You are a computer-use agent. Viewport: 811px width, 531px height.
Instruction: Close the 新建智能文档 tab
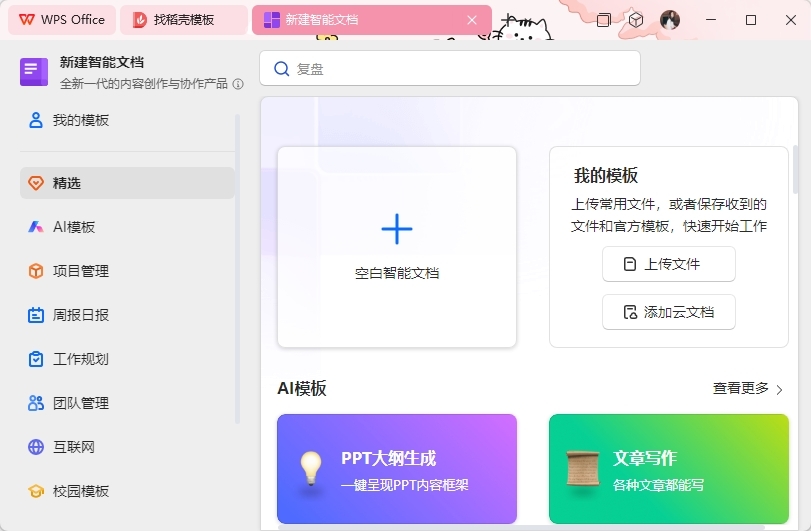472,20
